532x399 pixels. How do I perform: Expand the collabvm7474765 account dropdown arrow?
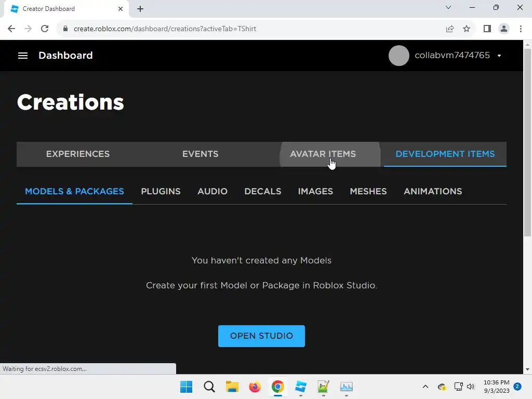(499, 56)
